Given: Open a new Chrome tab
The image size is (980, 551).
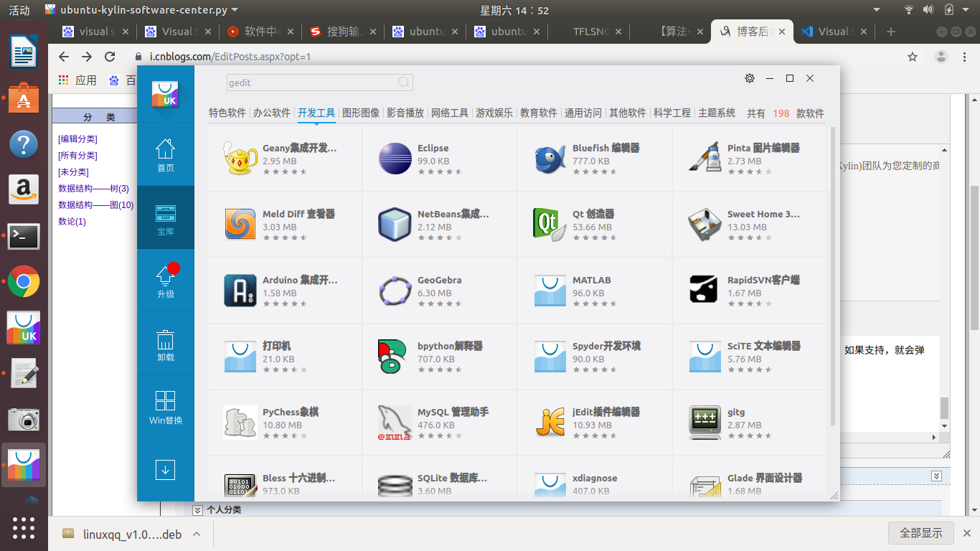Looking at the screenshot, I should [x=891, y=32].
